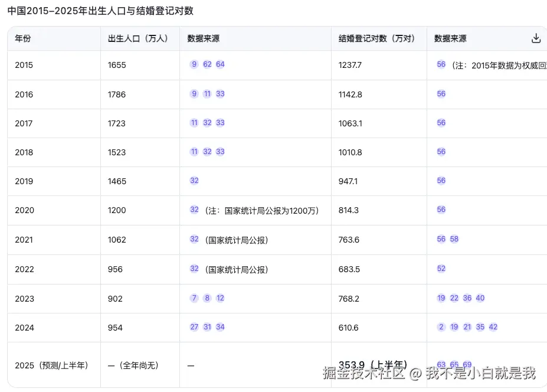Click citation 56 next to 2015 marriage note
Viewport: 547px width, 392px height.
441,64
